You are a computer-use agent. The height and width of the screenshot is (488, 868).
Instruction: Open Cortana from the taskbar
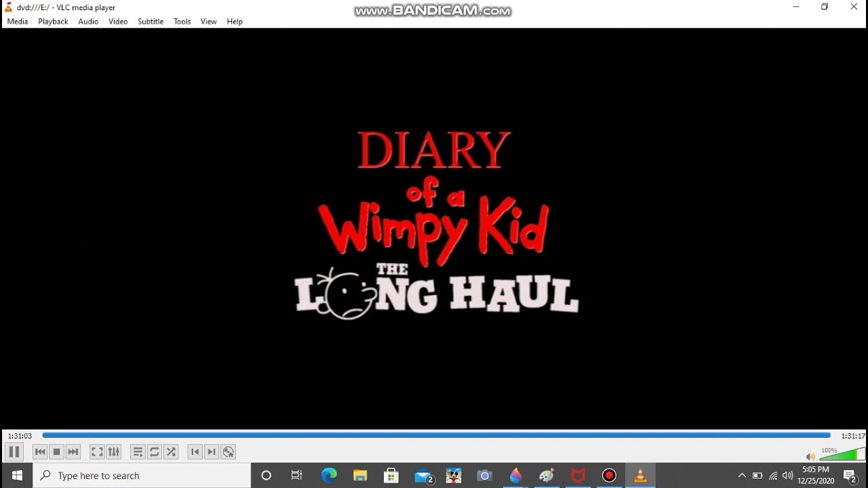coord(267,476)
